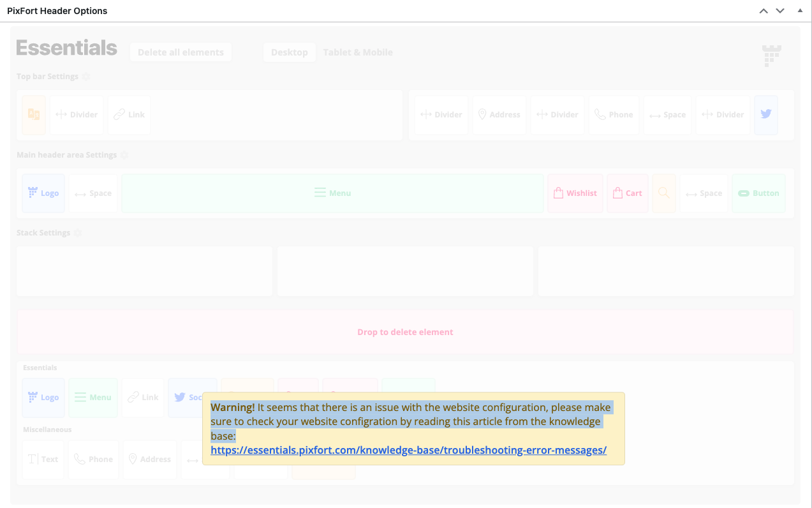Select the Space element in the top bar
This screenshot has width=812, height=508.
[x=667, y=115]
